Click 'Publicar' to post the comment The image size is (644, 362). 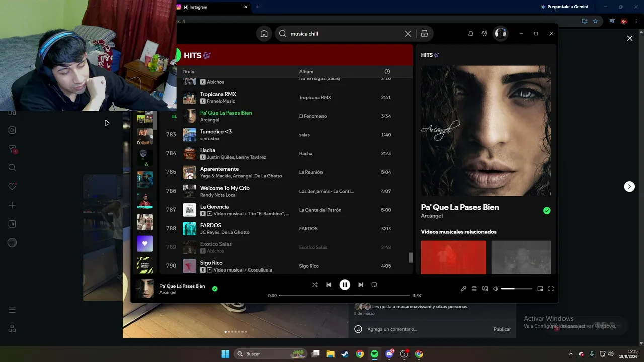(502, 329)
